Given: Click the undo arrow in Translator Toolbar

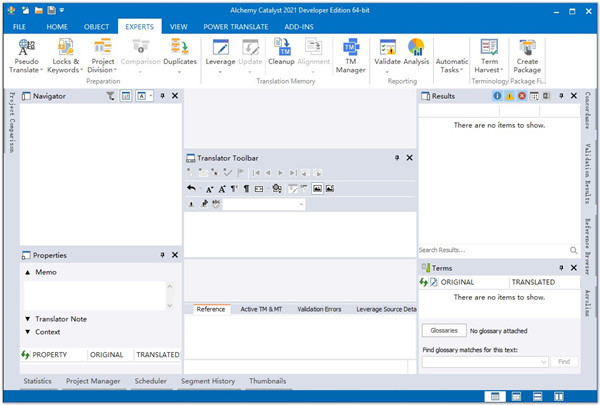Looking at the screenshot, I should pyautogui.click(x=191, y=188).
